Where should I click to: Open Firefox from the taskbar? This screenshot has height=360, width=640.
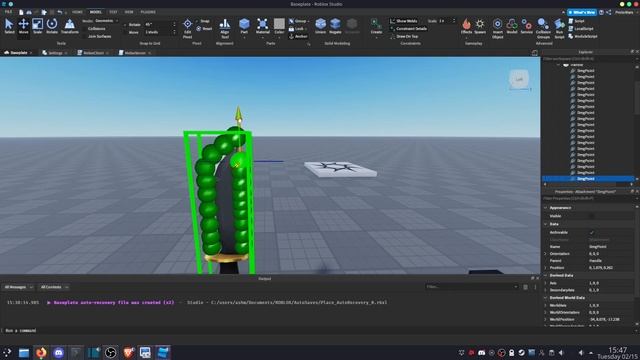41,353
